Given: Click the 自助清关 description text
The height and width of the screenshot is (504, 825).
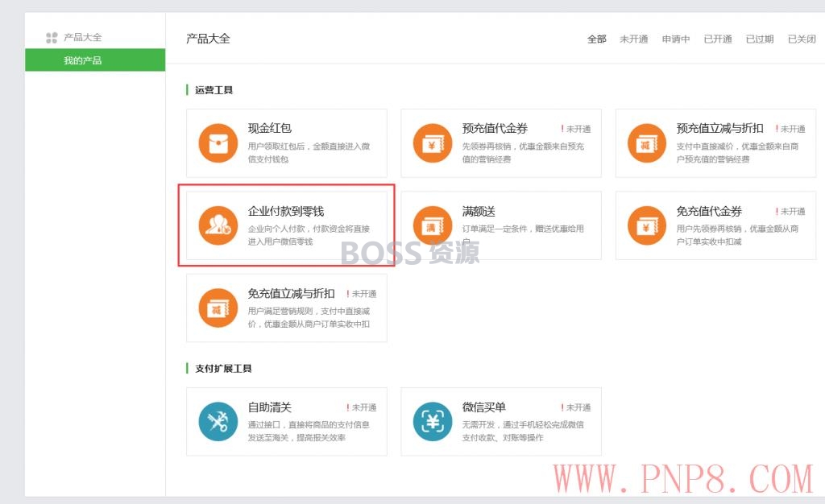Looking at the screenshot, I should pyautogui.click(x=309, y=431).
